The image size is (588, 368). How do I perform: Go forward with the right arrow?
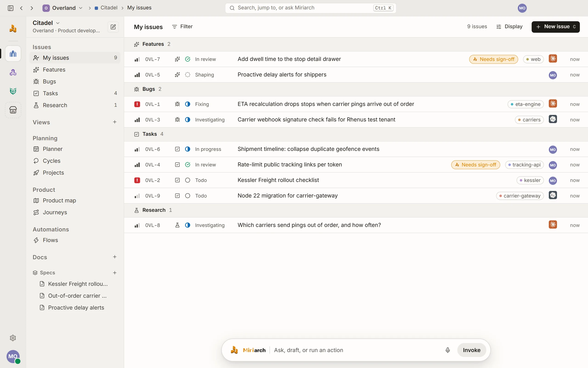click(x=32, y=8)
